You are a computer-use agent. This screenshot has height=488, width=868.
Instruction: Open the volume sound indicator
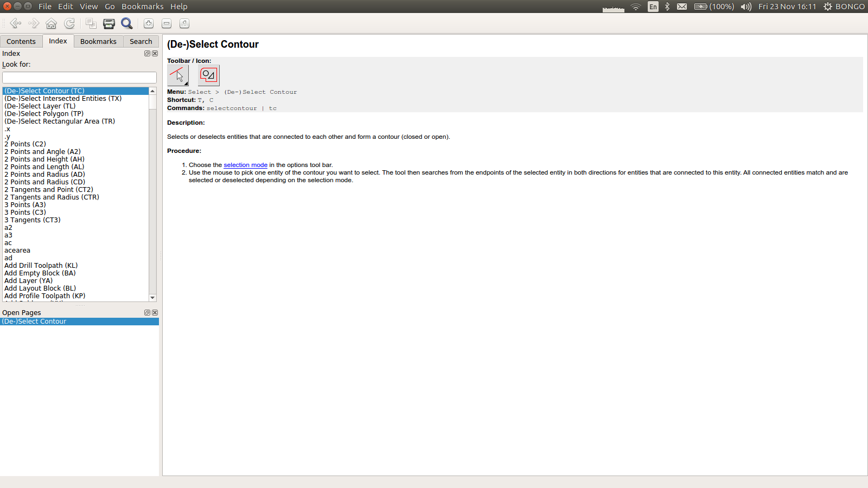coord(746,7)
